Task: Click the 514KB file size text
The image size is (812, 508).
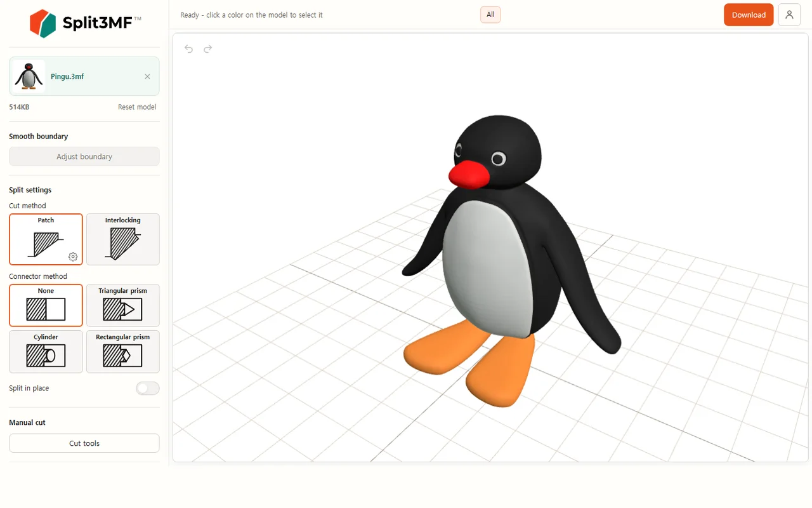Action: click(x=19, y=107)
